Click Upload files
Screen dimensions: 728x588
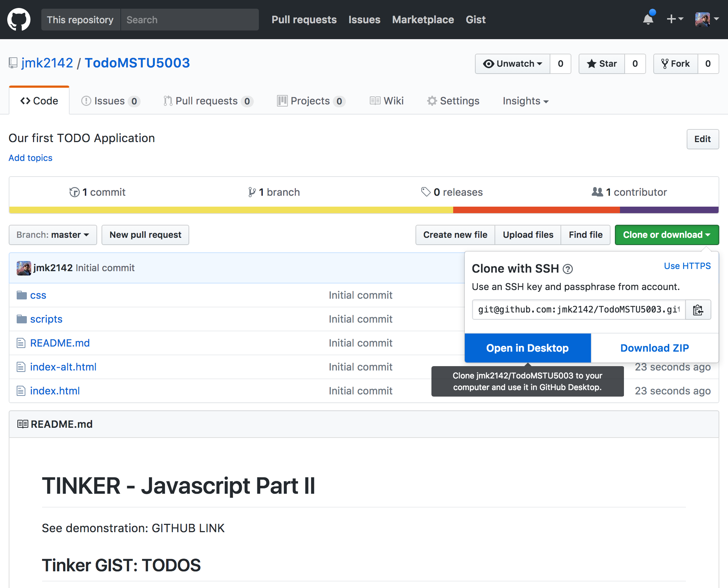528,235
